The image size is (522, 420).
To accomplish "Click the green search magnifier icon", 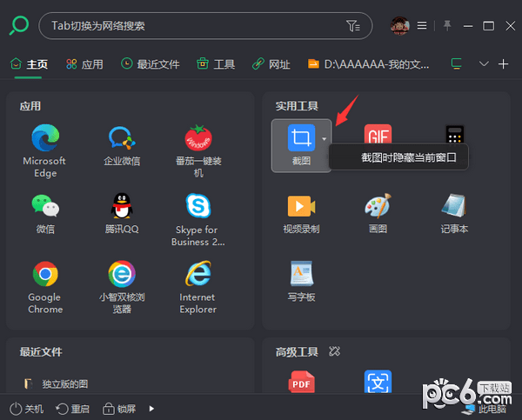I will click(19, 25).
